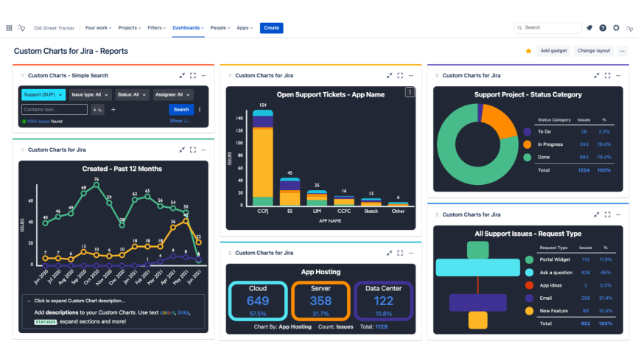The image size is (641, 364).
Task: Open the Filters menu
Action: pyautogui.click(x=157, y=28)
